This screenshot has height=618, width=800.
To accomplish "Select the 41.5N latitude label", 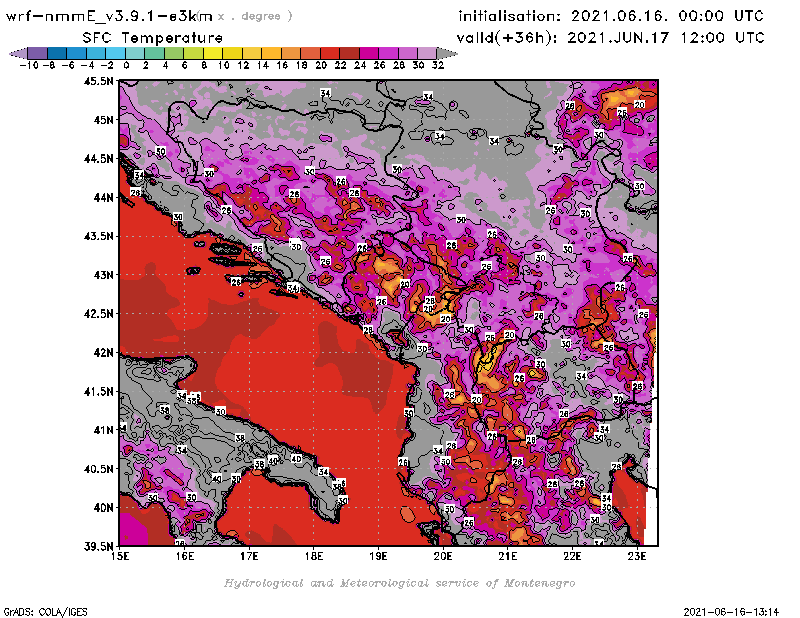I will click(98, 391).
